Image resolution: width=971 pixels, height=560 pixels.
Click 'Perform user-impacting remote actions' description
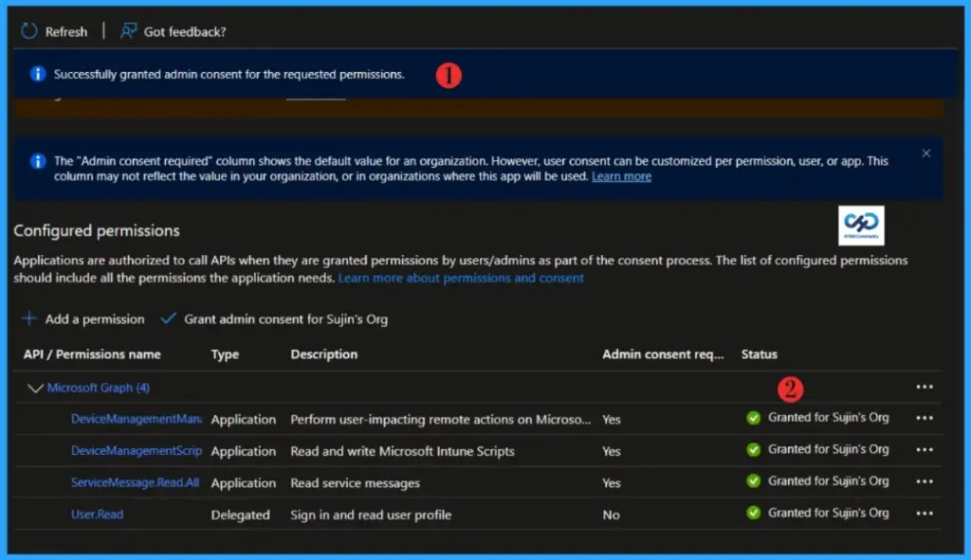coord(441,420)
